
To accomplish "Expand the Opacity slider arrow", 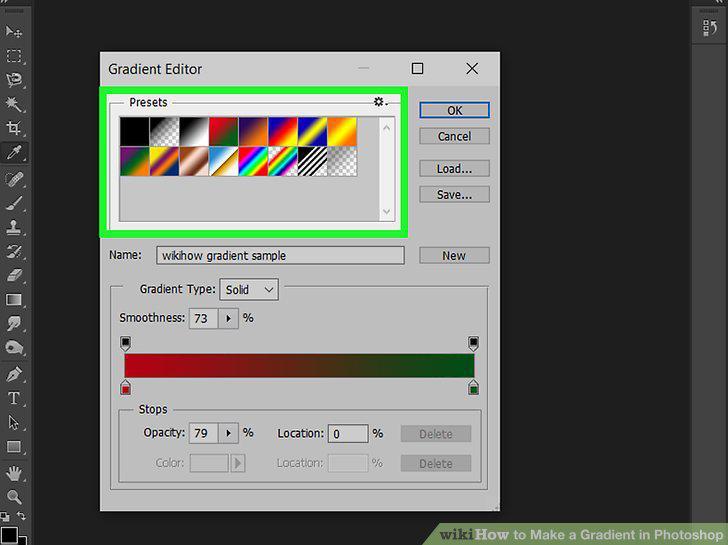I will (228, 433).
